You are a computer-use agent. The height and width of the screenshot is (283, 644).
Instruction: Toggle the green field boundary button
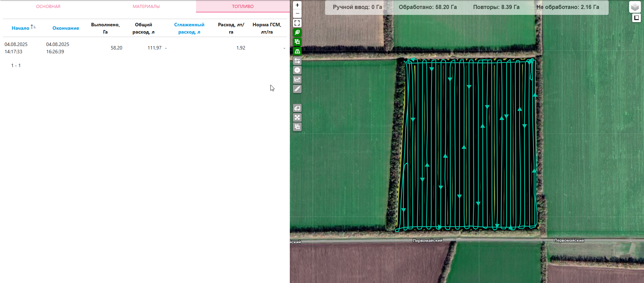[297, 42]
